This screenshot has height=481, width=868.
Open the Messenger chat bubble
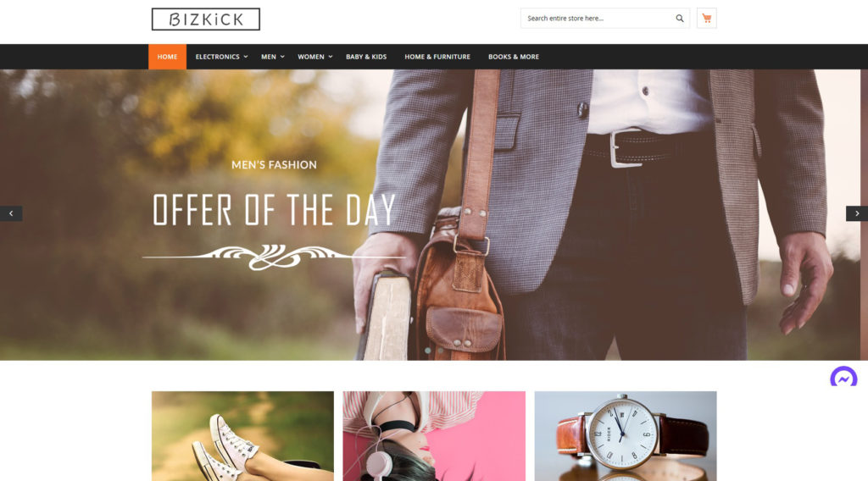coord(843,378)
